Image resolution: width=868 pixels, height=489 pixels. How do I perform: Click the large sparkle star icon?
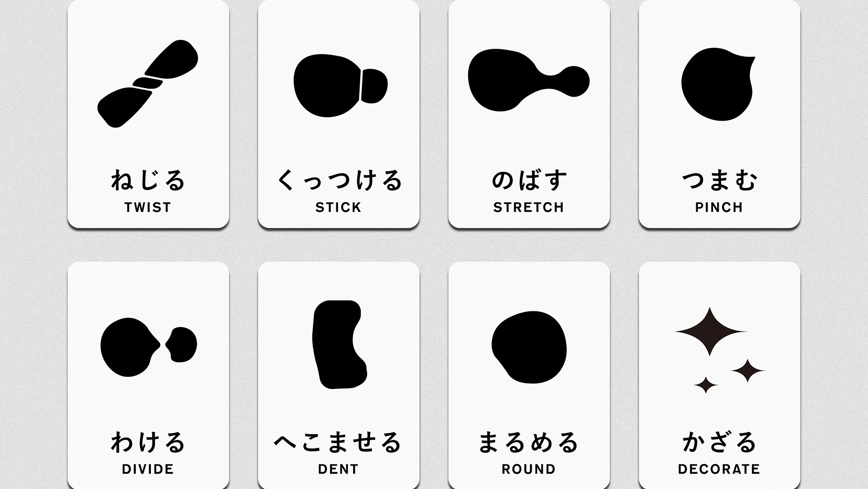coord(710,331)
